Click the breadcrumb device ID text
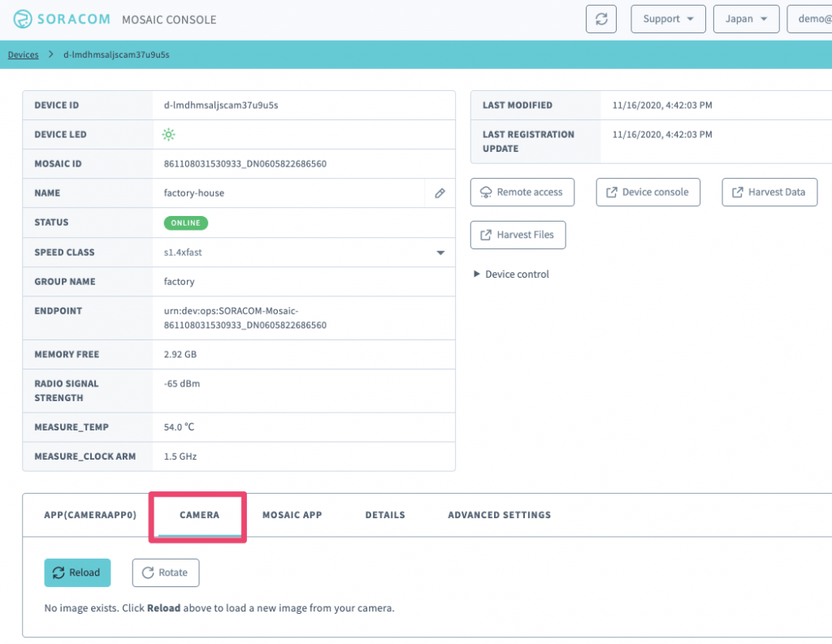The width and height of the screenshot is (832, 644). coord(116,54)
